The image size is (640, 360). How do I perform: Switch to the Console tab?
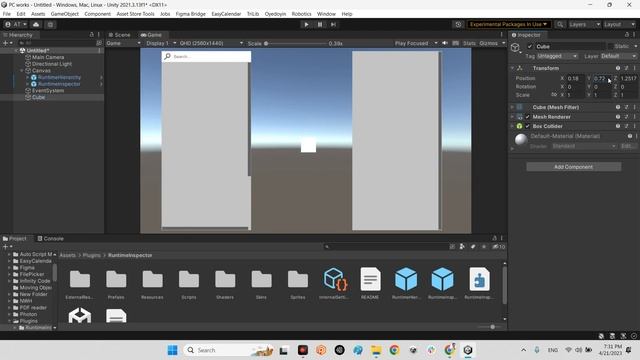pyautogui.click(x=51, y=239)
